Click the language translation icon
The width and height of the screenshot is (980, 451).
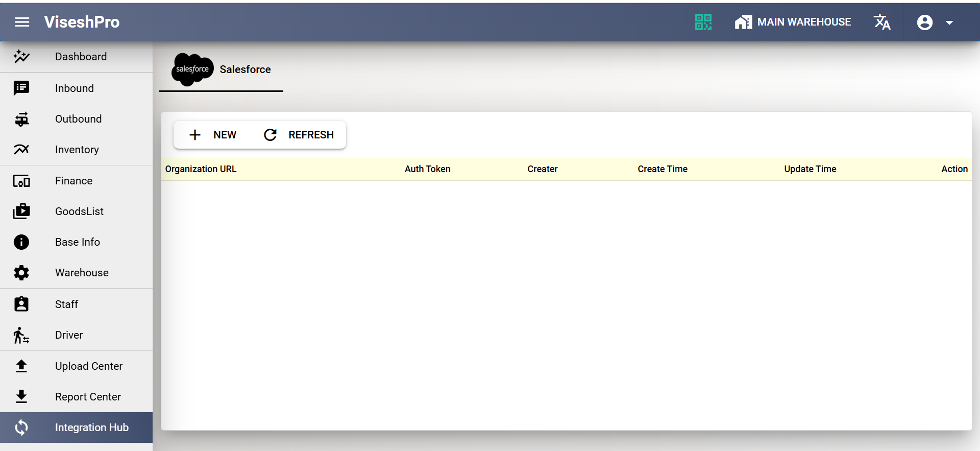pos(881,22)
